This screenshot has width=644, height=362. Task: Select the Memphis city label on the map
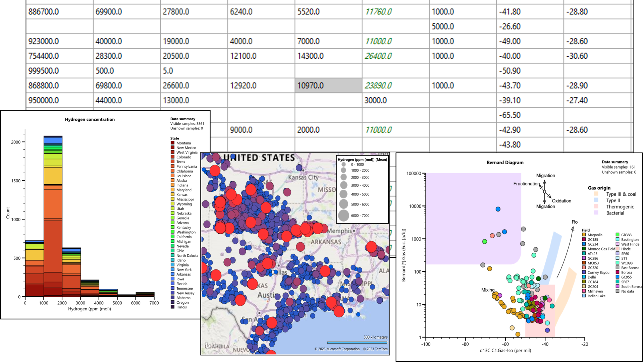coord(339,231)
